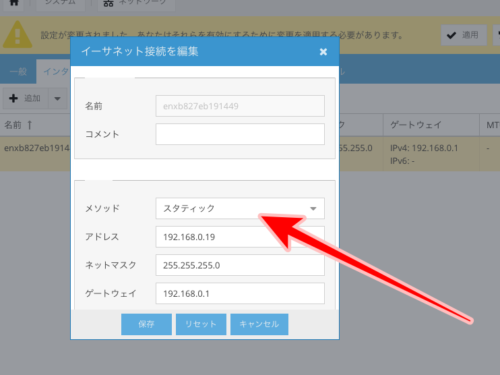Image resolution: width=500 pixels, height=375 pixels.
Task: Sort by the 名前 column header
Action: tap(35, 125)
